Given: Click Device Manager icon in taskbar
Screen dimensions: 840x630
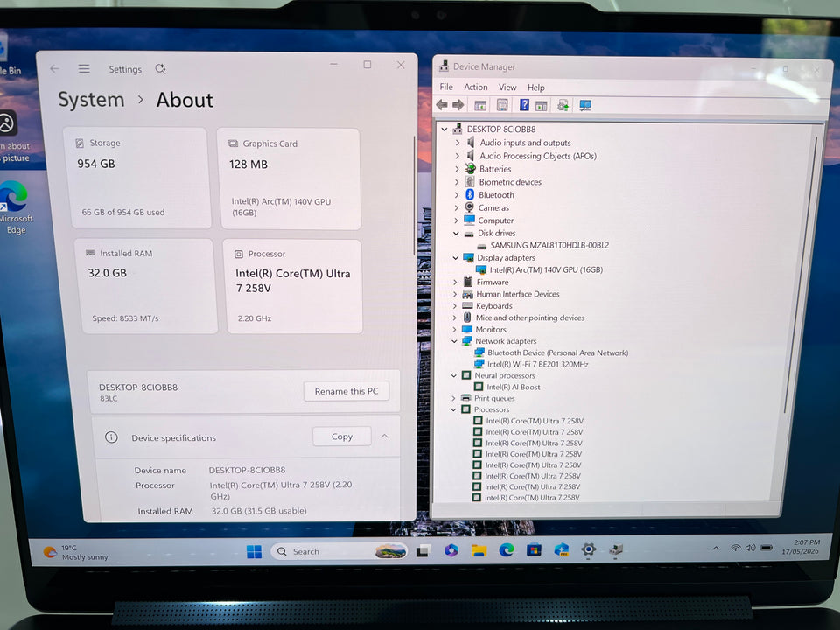Looking at the screenshot, I should pyautogui.click(x=616, y=549).
